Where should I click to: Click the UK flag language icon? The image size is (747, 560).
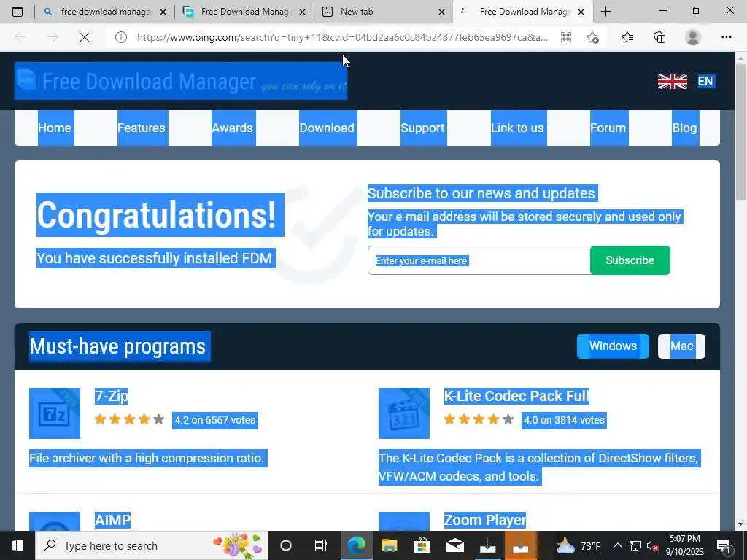point(672,82)
